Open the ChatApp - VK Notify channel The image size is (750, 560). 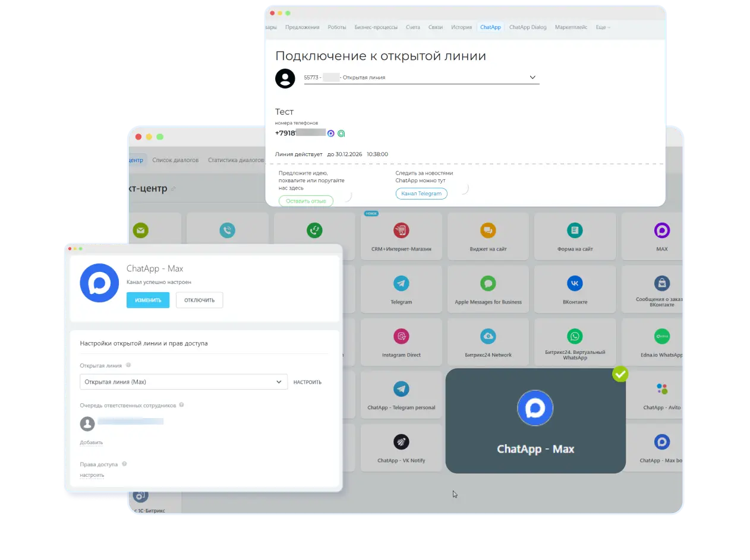[x=401, y=447]
